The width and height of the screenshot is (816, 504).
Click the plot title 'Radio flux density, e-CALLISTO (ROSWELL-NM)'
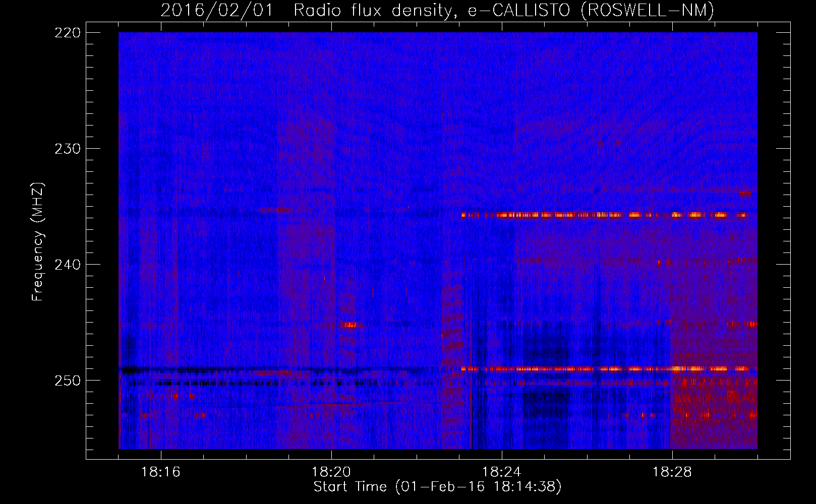(504, 10)
